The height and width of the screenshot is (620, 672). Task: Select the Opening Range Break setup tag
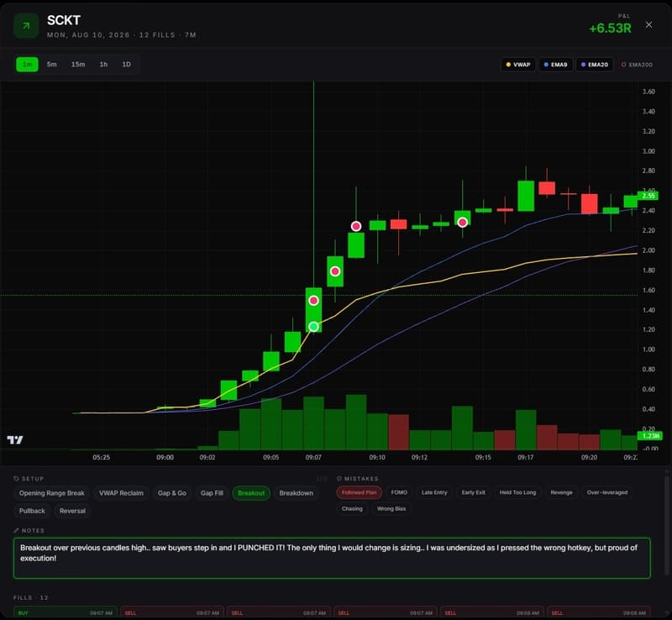pyautogui.click(x=52, y=493)
